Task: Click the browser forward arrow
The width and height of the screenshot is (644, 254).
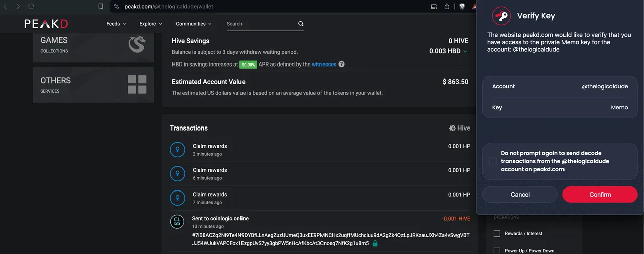Action: pyautogui.click(x=18, y=7)
